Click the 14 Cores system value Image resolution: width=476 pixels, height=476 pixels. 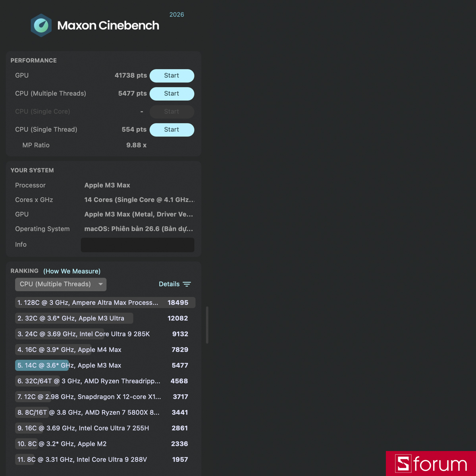pyautogui.click(x=139, y=200)
